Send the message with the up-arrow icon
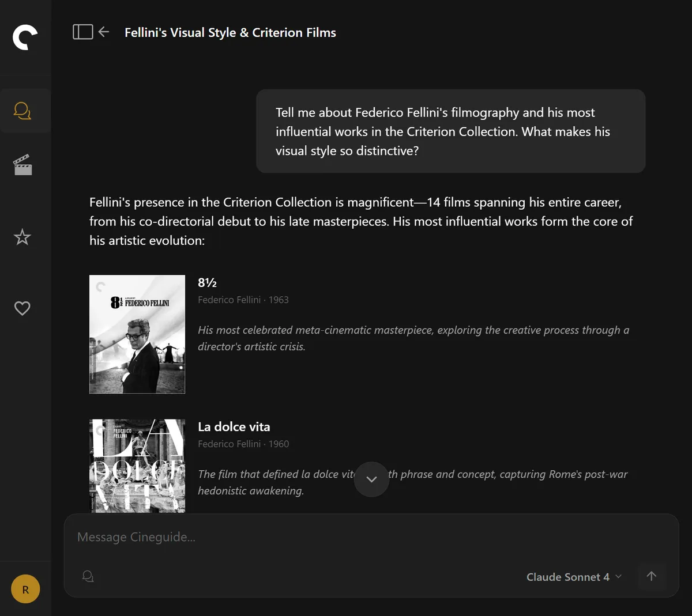 coord(652,576)
